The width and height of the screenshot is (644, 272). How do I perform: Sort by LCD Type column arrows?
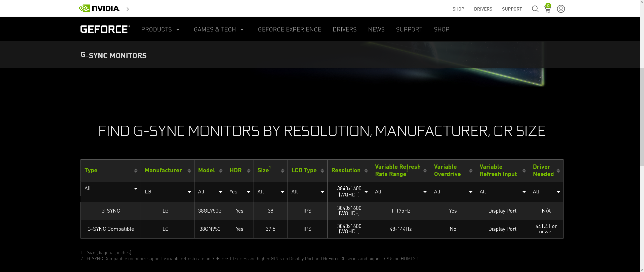coord(322,171)
